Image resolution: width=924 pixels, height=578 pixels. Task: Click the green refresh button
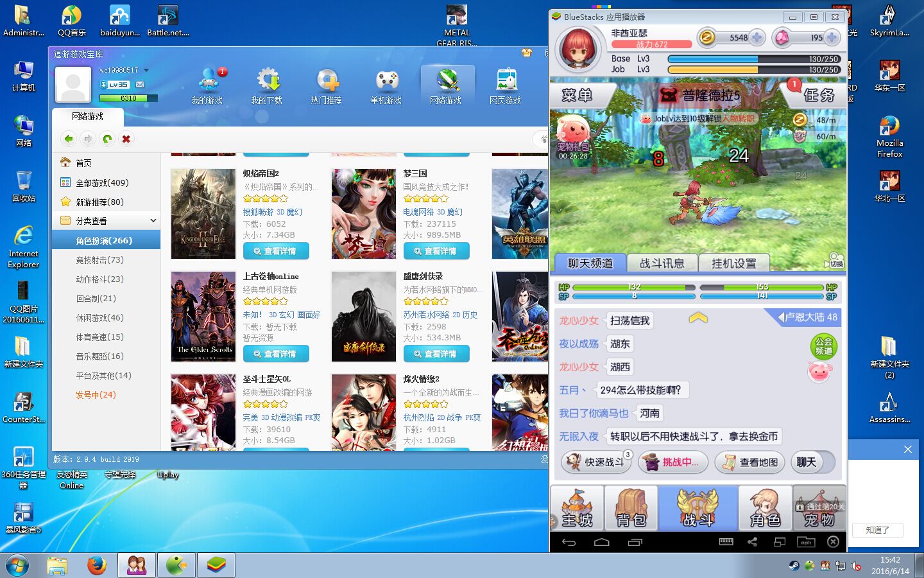pyautogui.click(x=107, y=139)
